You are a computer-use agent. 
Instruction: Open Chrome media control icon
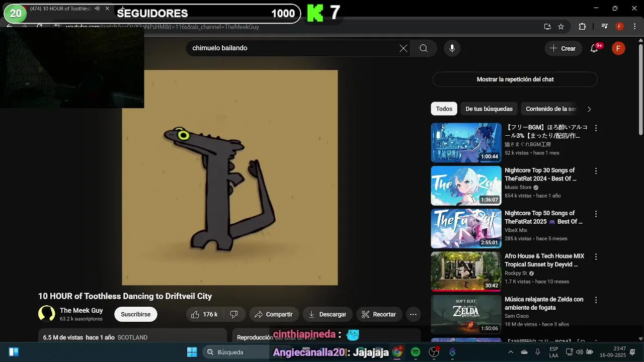(x=605, y=27)
